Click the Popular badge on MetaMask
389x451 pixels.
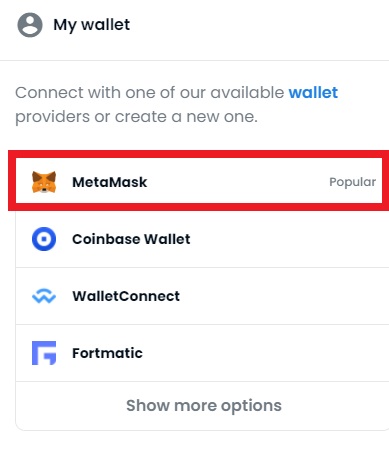pyautogui.click(x=353, y=182)
